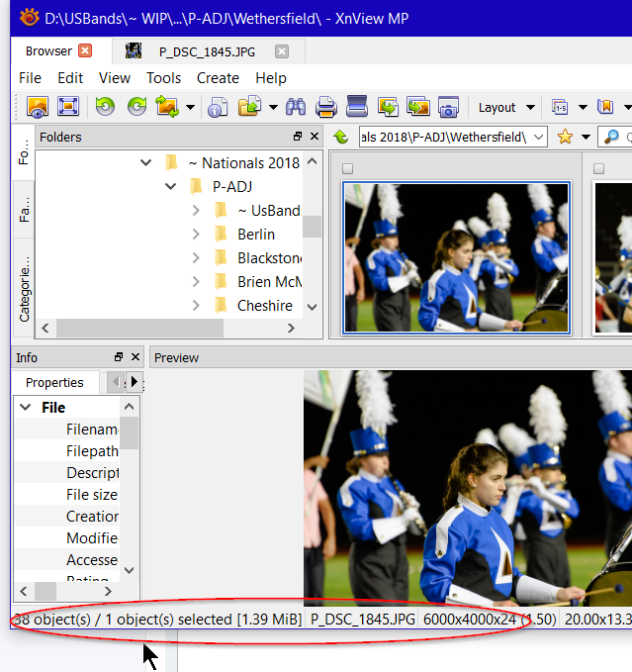632x672 pixels.
Task: Expand the Berlin folder
Action: click(x=196, y=234)
